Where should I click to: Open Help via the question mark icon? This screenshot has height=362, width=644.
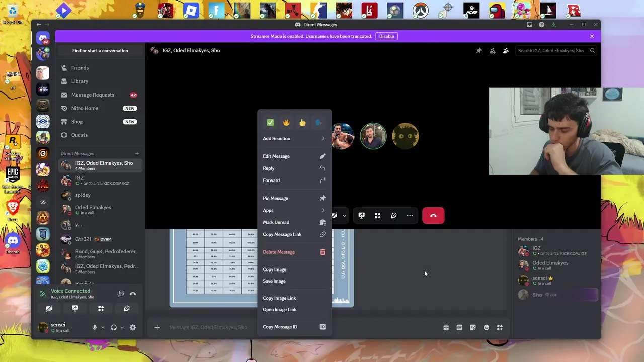click(x=541, y=25)
